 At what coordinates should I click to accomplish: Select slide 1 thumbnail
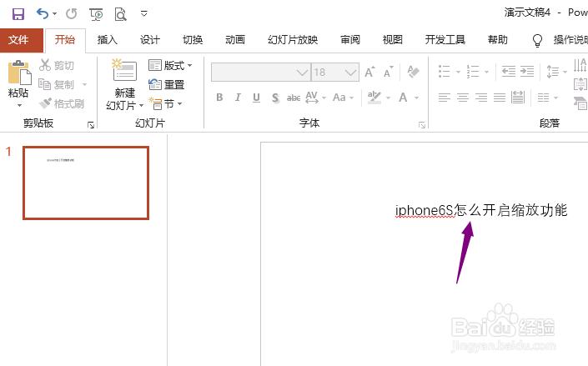point(86,183)
